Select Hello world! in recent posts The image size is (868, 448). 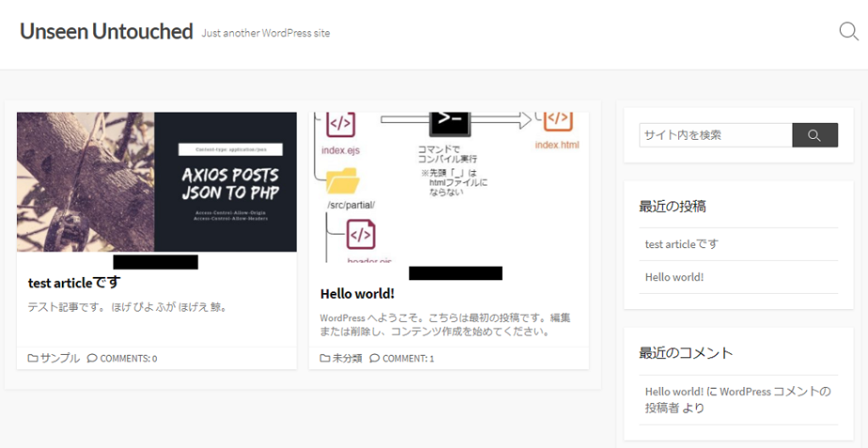[x=674, y=277]
